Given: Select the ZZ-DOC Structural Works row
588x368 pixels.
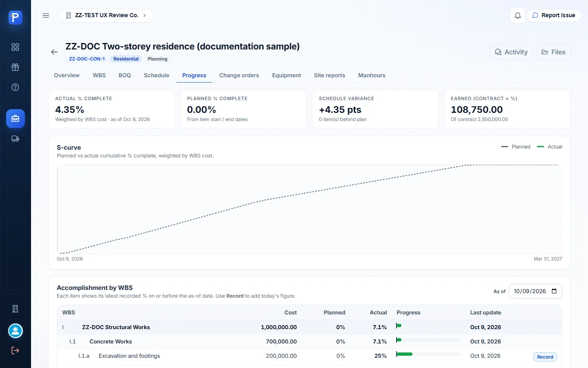Looking at the screenshot, I should [310, 327].
